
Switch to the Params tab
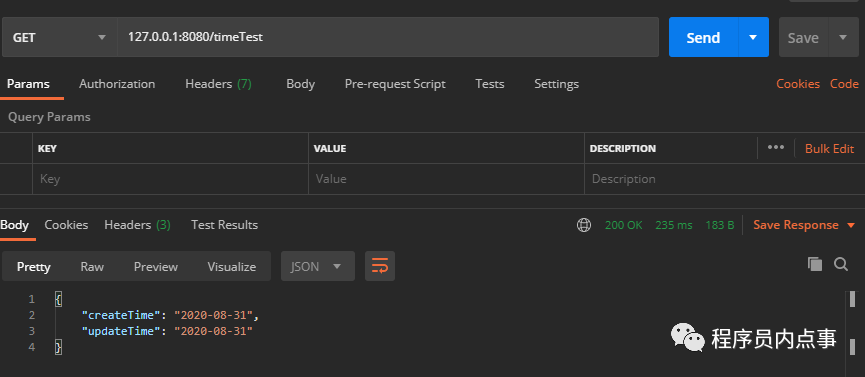(28, 84)
